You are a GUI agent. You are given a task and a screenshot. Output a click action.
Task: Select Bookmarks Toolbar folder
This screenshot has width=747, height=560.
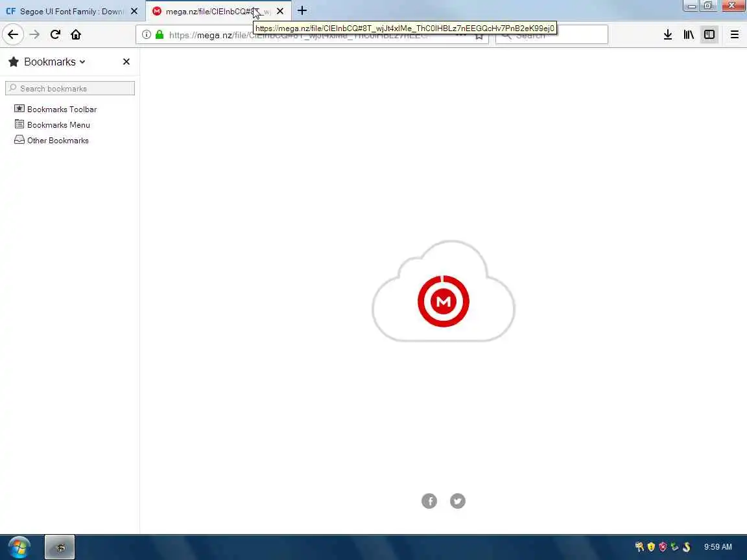(x=62, y=109)
